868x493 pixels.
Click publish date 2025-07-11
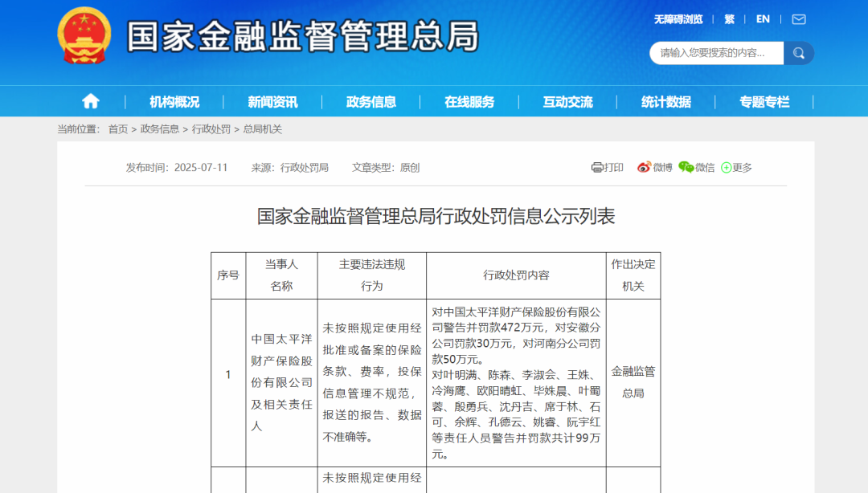point(201,168)
